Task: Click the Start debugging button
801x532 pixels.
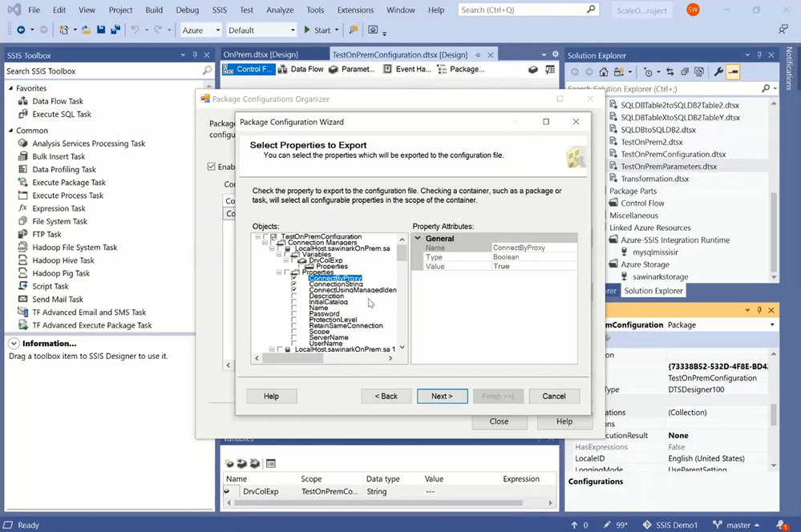Action: tap(318, 30)
